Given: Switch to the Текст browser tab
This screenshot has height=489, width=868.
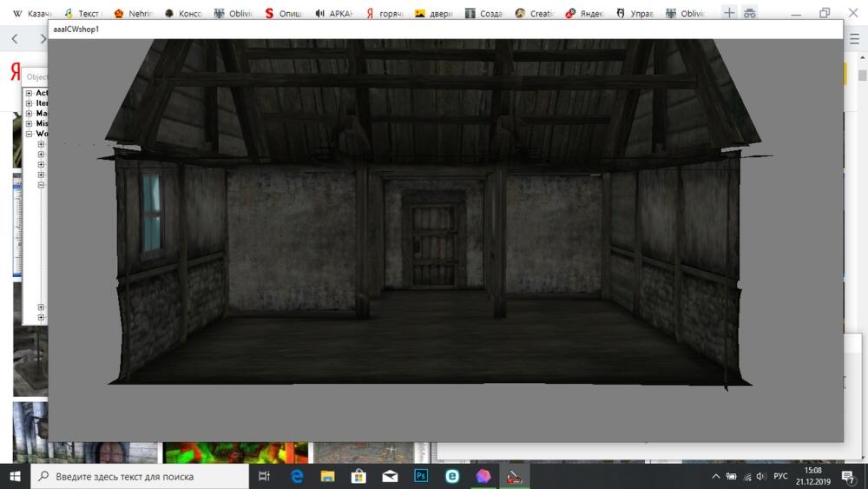Looking at the screenshot, I should pyautogui.click(x=82, y=13).
